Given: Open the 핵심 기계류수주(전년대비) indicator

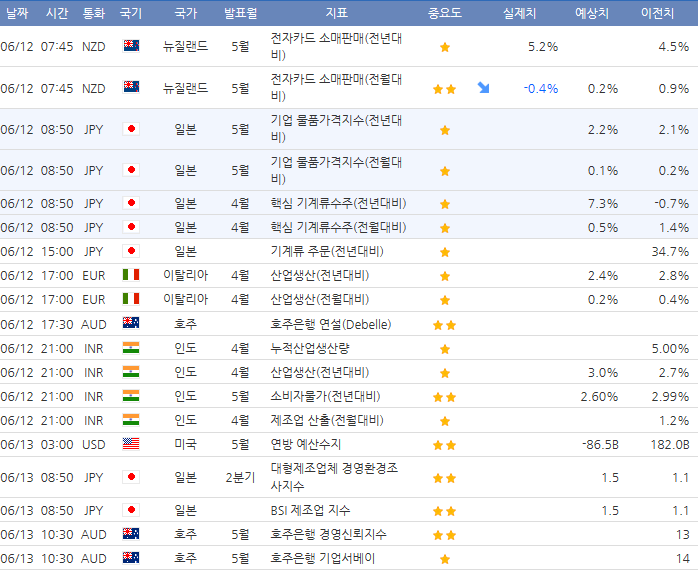Looking at the screenshot, I should click(x=338, y=203).
